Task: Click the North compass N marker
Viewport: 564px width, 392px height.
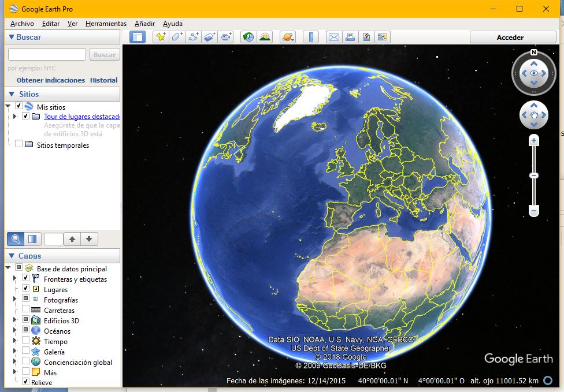Action: [x=534, y=53]
